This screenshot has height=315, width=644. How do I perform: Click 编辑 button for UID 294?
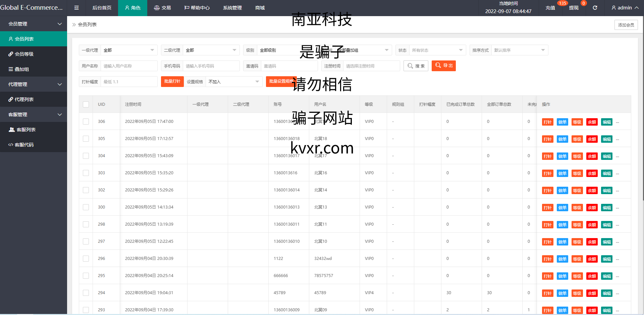(607, 294)
